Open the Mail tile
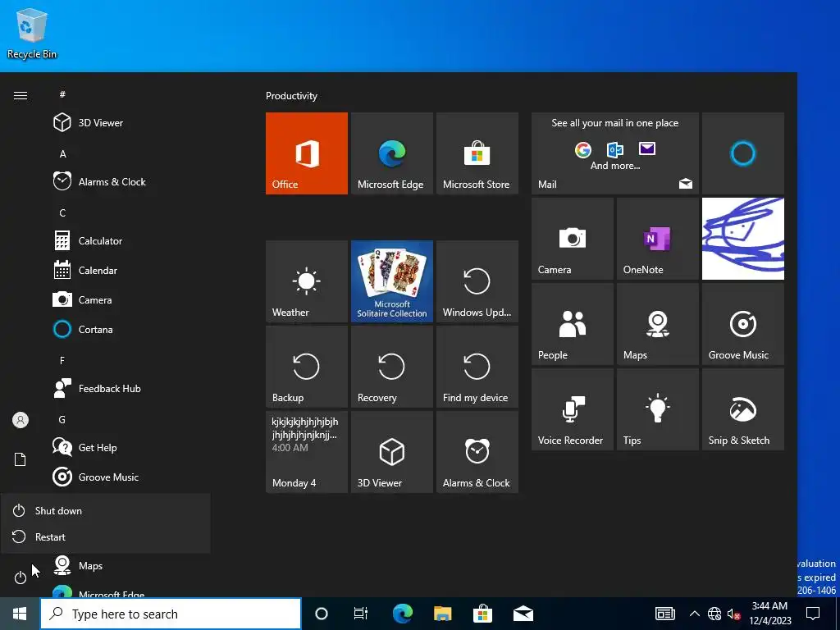This screenshot has height=630, width=840. [x=615, y=153]
